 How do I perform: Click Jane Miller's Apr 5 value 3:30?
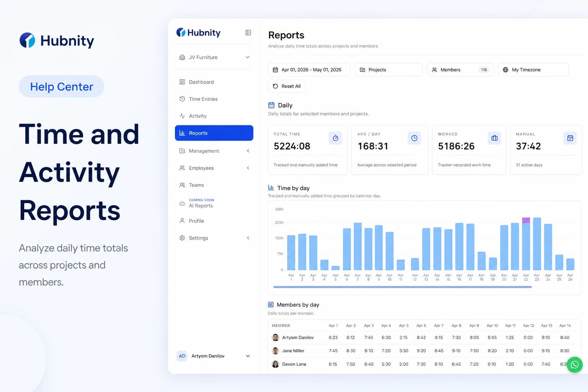pyautogui.click(x=403, y=351)
